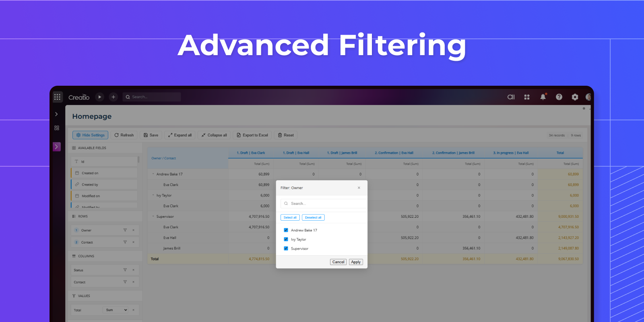644x322 pixels.
Task: Open filter for Owner row field
Action: (x=125, y=230)
